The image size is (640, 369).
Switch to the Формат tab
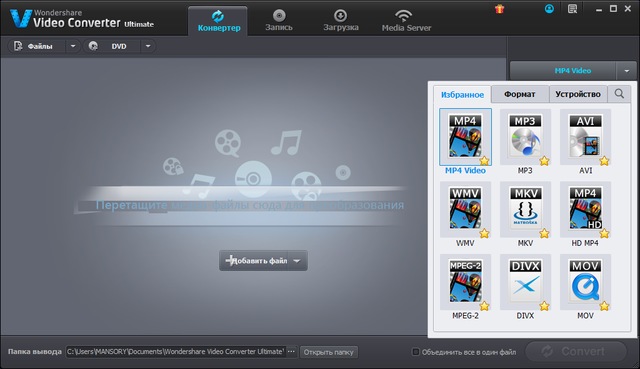[520, 94]
